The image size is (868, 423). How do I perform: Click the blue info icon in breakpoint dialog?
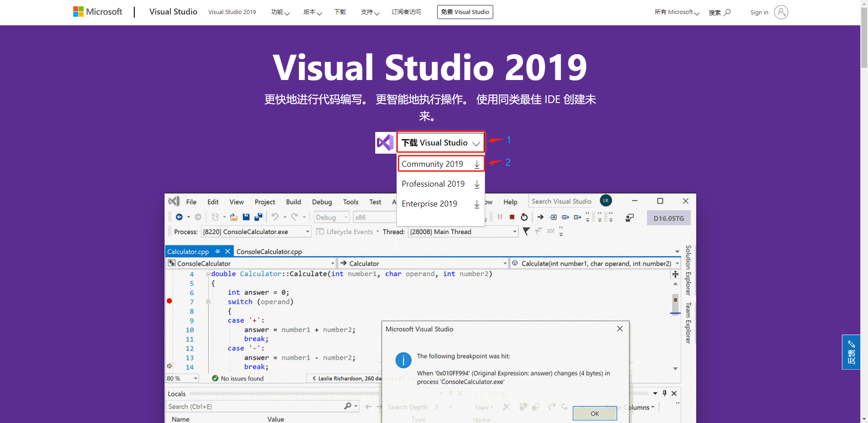(403, 360)
